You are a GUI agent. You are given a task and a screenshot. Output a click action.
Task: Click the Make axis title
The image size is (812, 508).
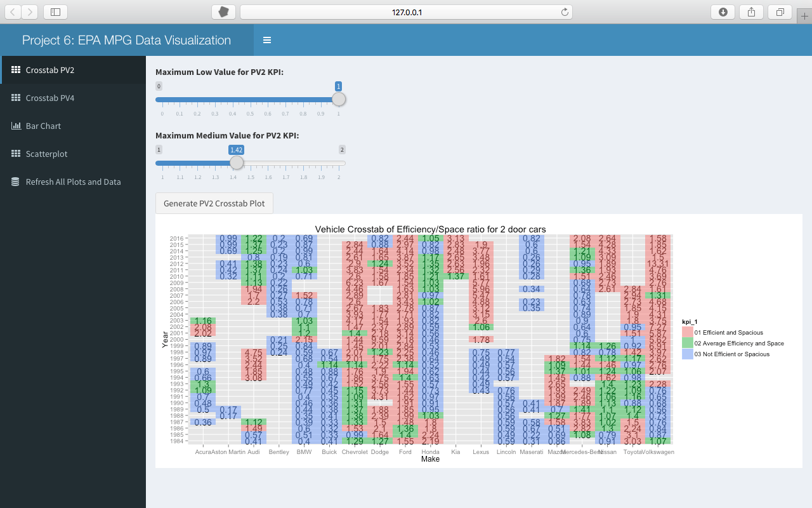[430, 459]
